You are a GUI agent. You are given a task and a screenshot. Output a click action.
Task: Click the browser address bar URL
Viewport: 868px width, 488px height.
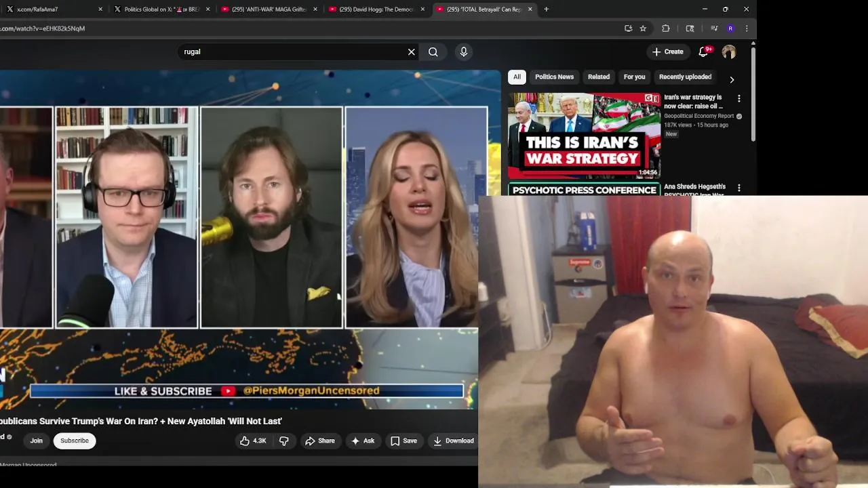click(42, 28)
